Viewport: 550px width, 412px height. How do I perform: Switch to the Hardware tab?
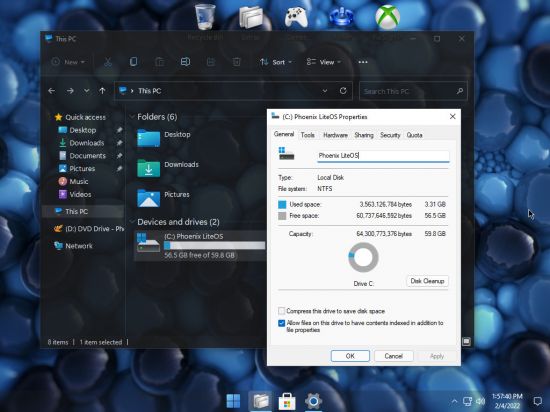tap(335, 135)
